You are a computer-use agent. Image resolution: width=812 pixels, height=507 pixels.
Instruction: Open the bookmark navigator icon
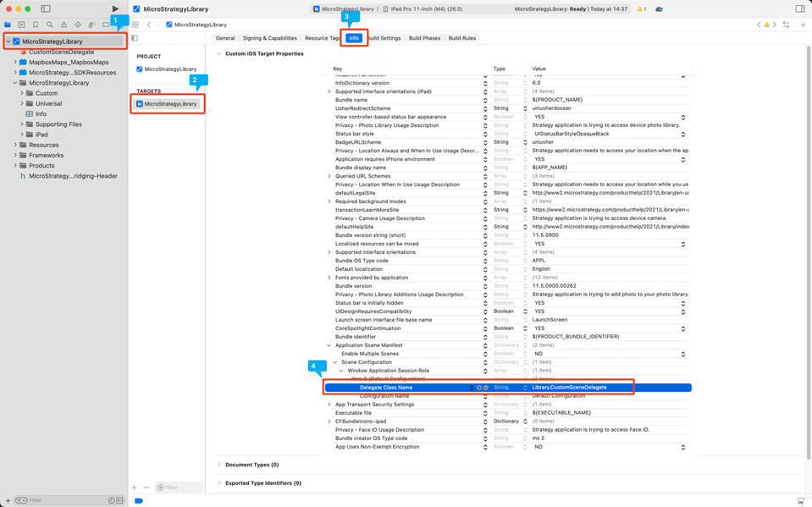coord(36,25)
